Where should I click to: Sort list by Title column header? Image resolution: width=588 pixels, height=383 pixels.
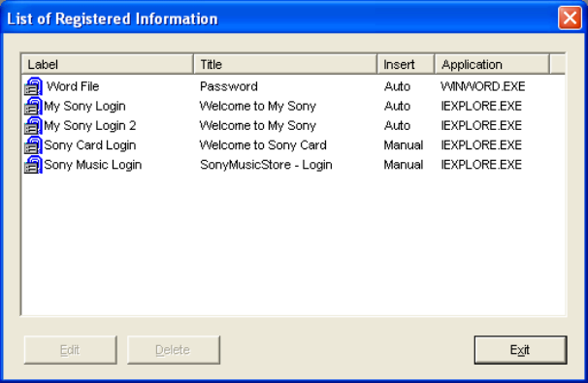pos(285,64)
